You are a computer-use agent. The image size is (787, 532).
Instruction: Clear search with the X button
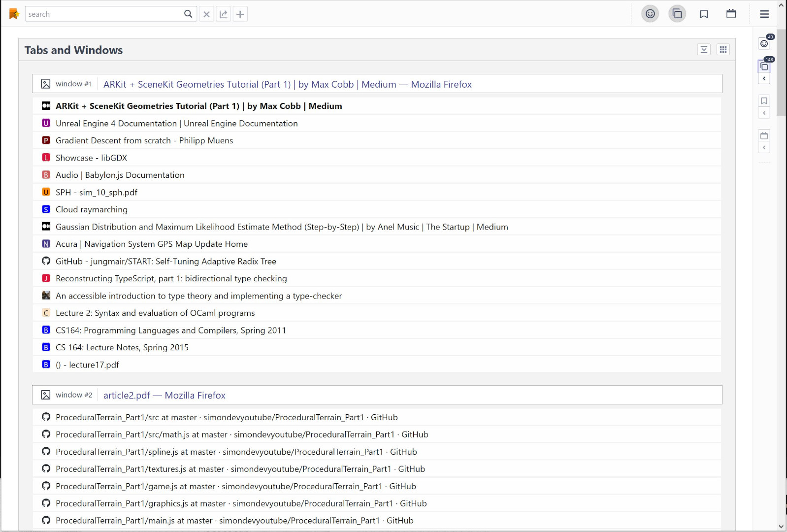pyautogui.click(x=207, y=14)
